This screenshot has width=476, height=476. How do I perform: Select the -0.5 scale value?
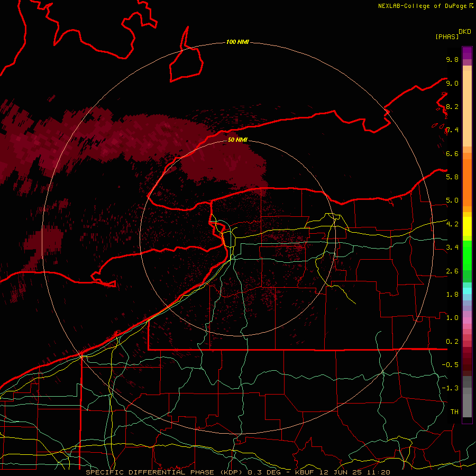[450, 364]
